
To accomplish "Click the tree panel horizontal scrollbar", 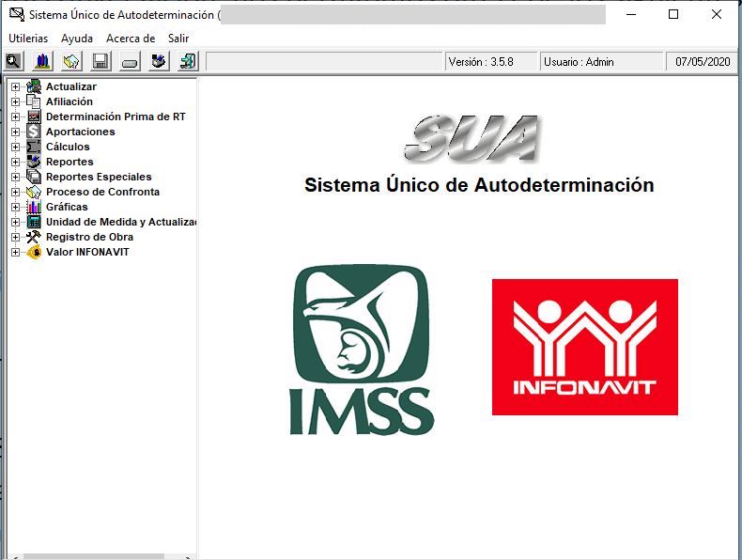I will 94,555.
